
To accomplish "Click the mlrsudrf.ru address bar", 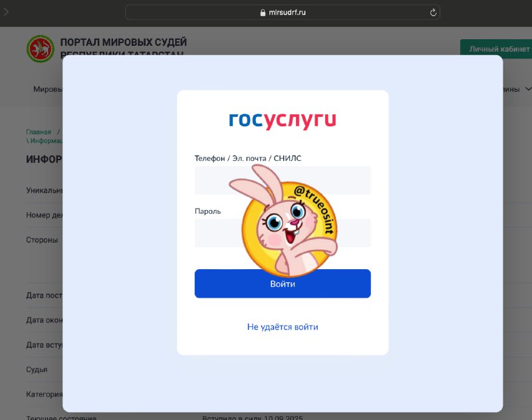I will 283,13.
